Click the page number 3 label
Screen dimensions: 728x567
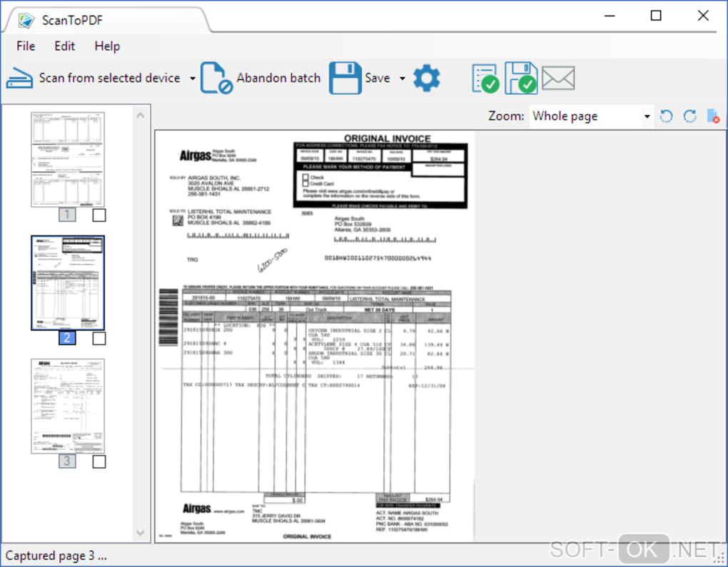pos(67,461)
